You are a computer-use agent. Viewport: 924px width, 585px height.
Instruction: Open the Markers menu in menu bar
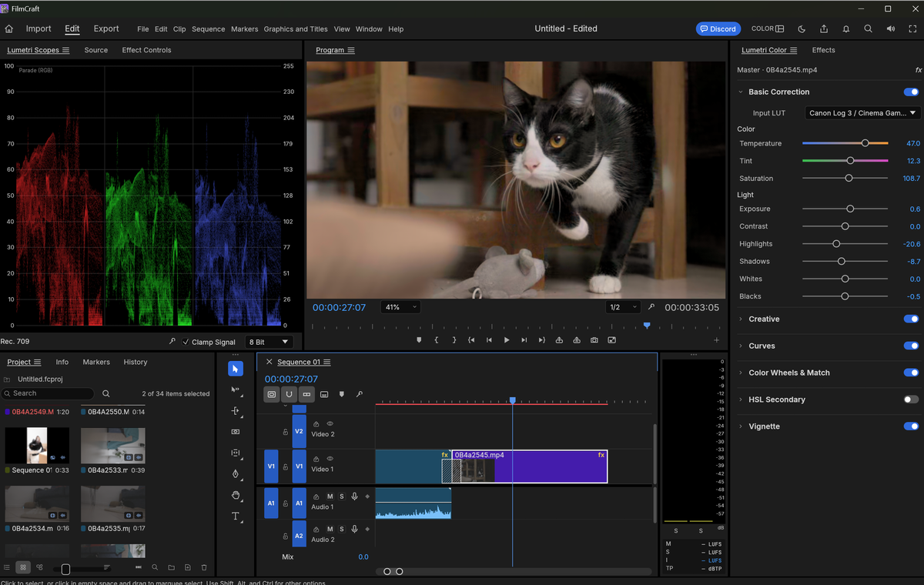[244, 29]
